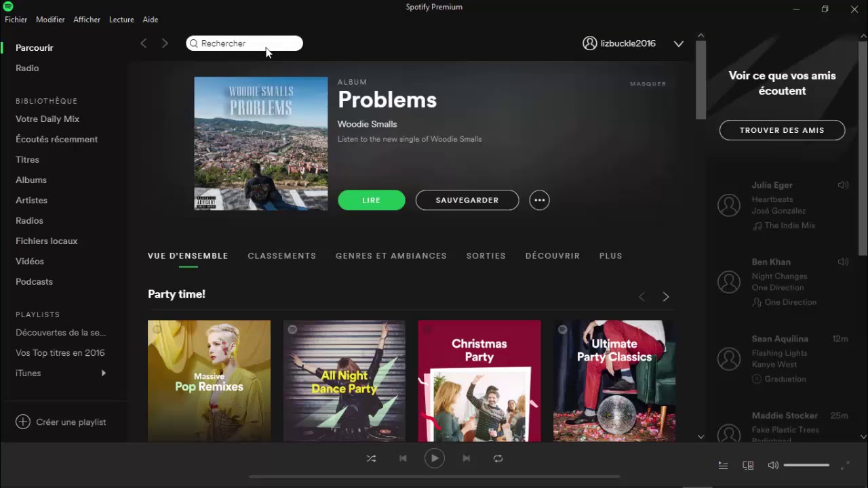This screenshot has height=488, width=868.
Task: Toggle repeat mode
Action: pos(498,458)
